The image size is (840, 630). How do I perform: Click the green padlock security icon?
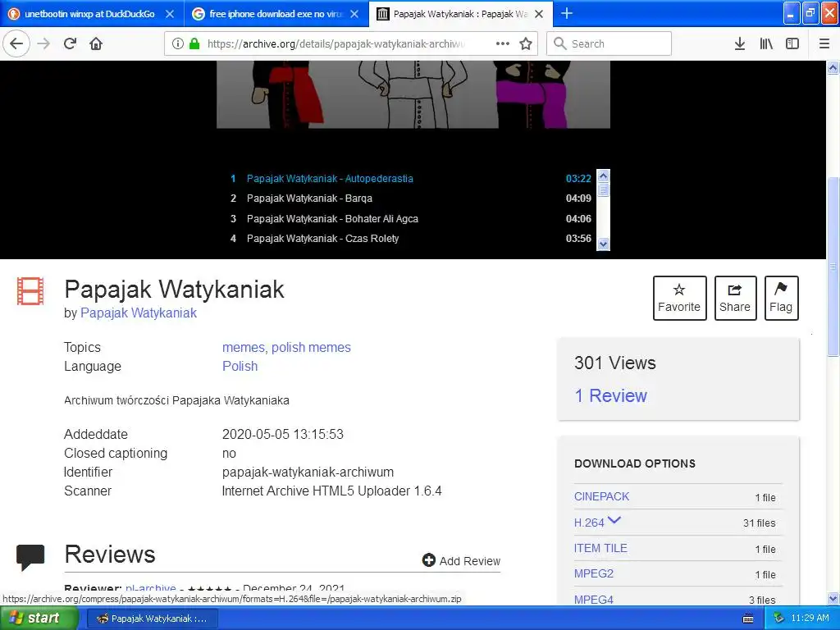coord(194,43)
